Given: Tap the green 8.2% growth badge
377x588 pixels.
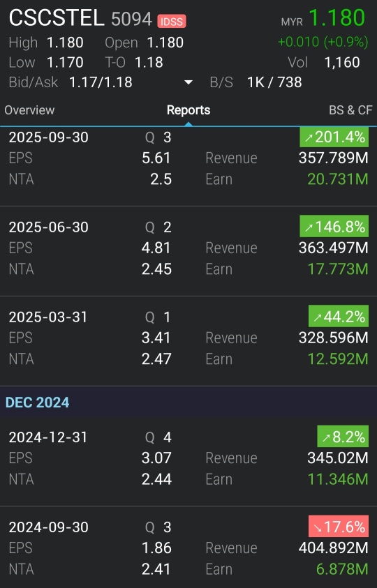Looking at the screenshot, I should (x=343, y=437).
